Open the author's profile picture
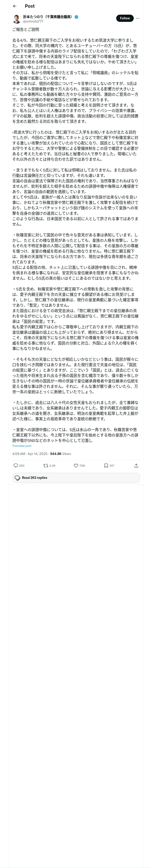 (x=16, y=19)
